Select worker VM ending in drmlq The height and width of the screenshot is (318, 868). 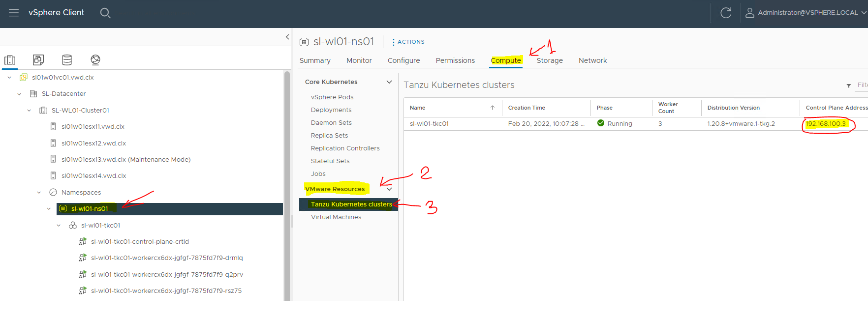point(167,258)
